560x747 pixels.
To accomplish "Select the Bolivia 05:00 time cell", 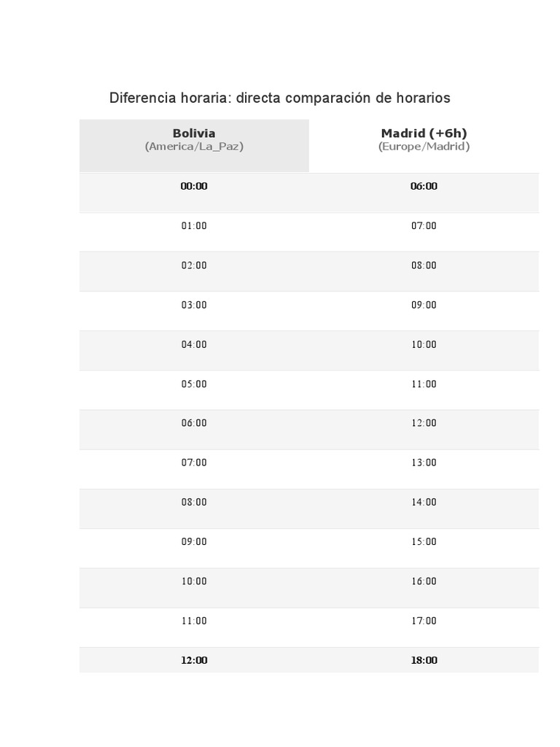I will click(194, 384).
